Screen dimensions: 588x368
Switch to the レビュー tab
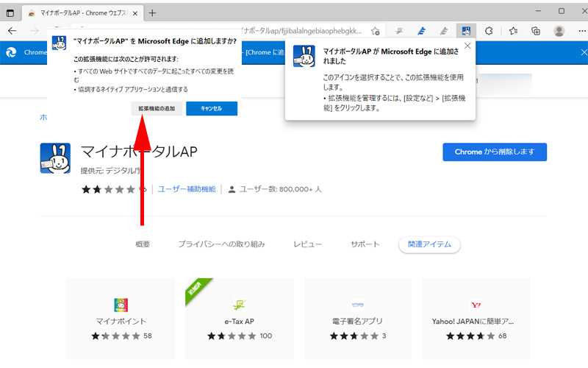307,244
